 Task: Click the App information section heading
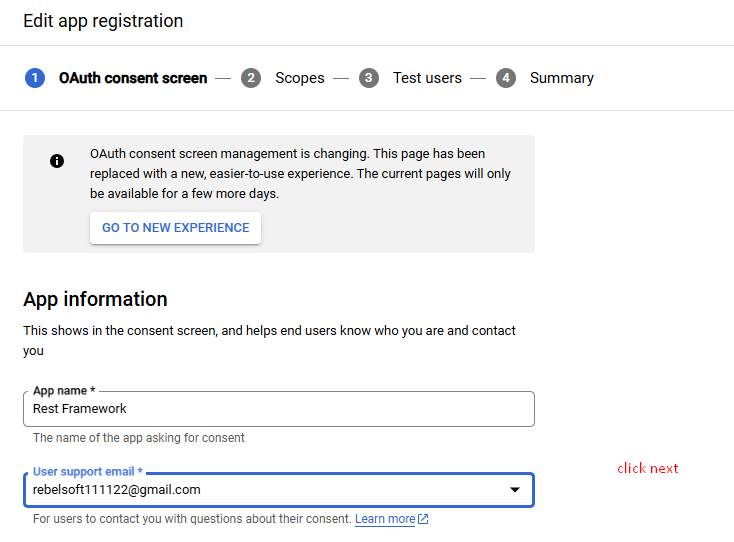95,299
